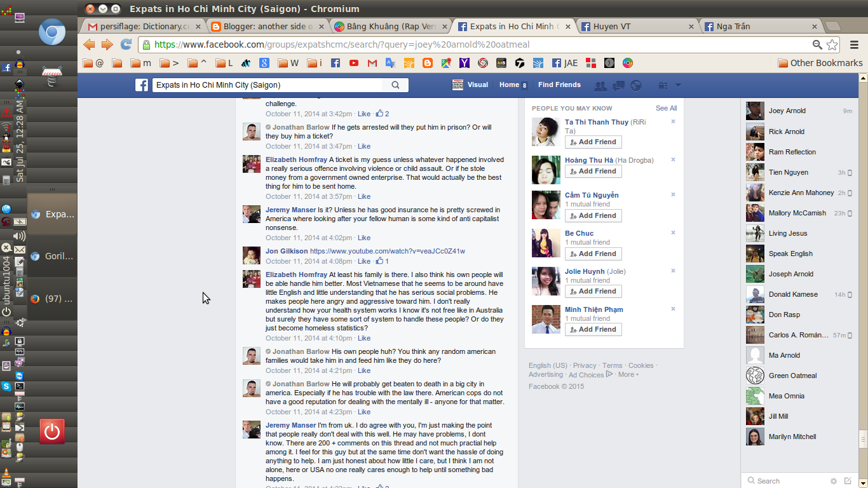Open the Google Maps bookmark icon

point(446,63)
